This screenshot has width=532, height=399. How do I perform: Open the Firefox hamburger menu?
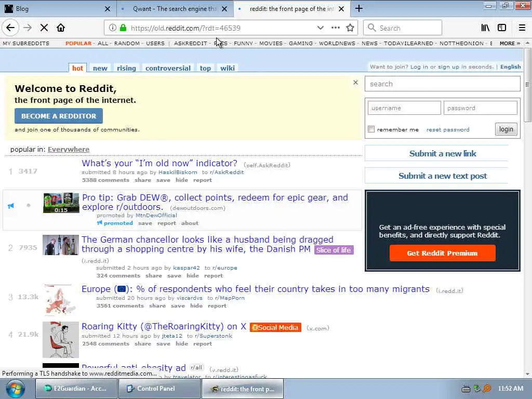pos(522,28)
